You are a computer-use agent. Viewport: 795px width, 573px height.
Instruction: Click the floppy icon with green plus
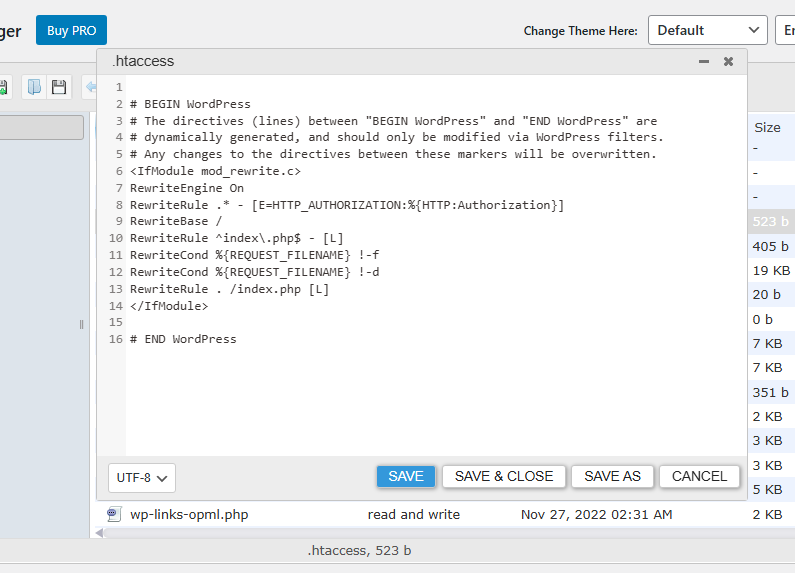click(3, 87)
